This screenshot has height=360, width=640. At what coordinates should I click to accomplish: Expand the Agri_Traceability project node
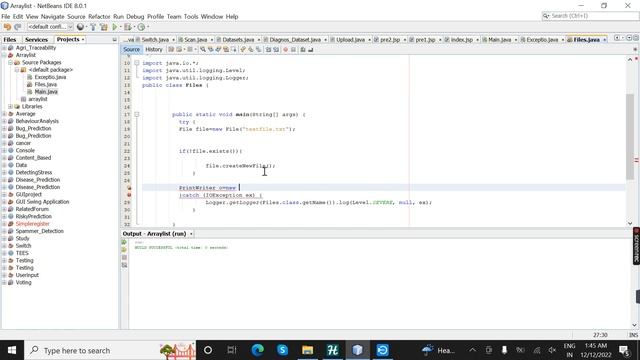click(x=4, y=48)
